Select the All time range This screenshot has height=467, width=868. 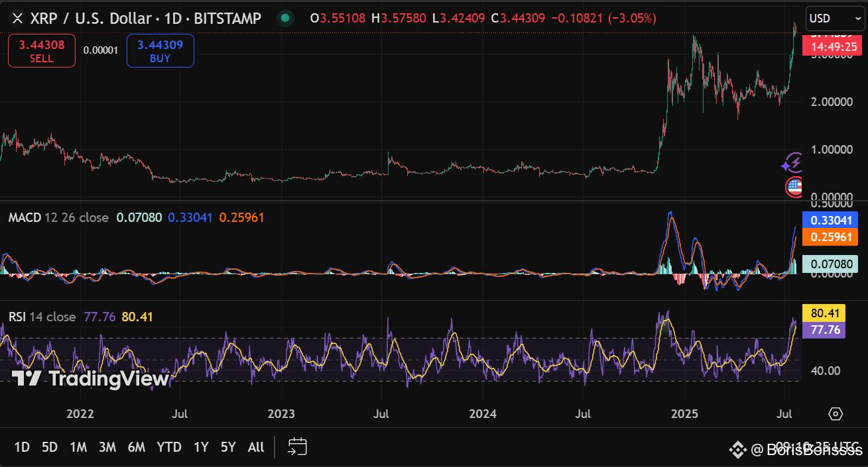(x=256, y=447)
